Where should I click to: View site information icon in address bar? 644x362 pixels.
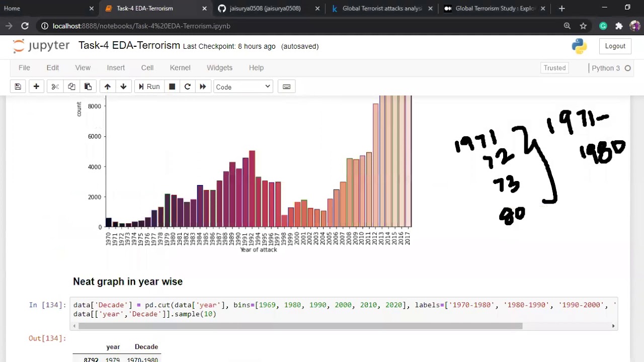[45, 26]
